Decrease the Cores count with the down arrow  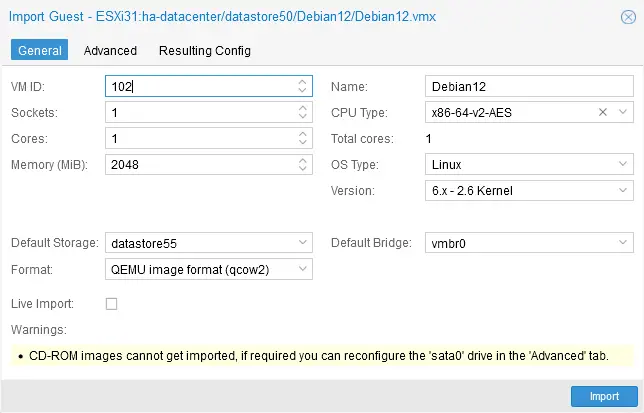pos(302,142)
